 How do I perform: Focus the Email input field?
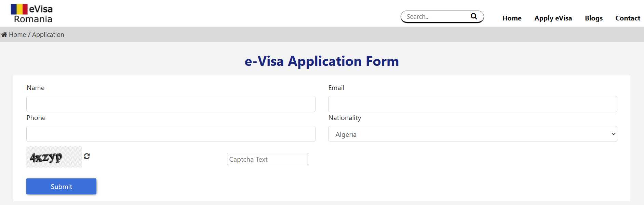tap(472, 104)
